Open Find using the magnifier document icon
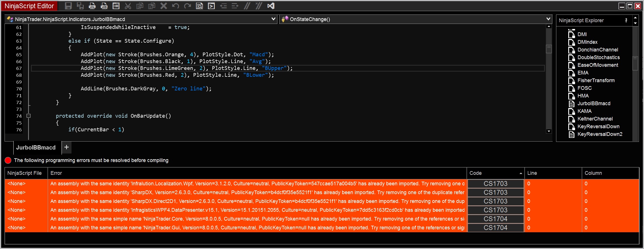Screen dimensions: 644x249 pos(199,6)
